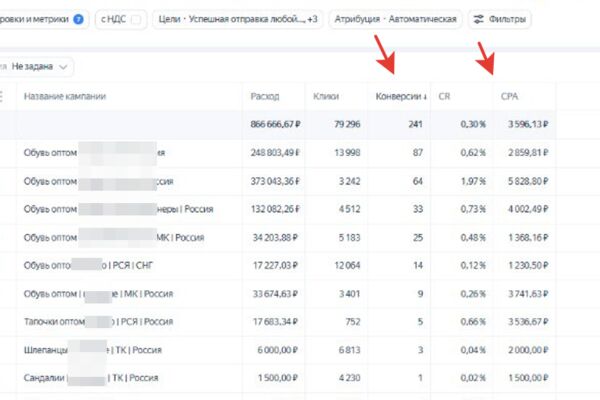Toggle the с НДС checkbox

click(x=136, y=19)
